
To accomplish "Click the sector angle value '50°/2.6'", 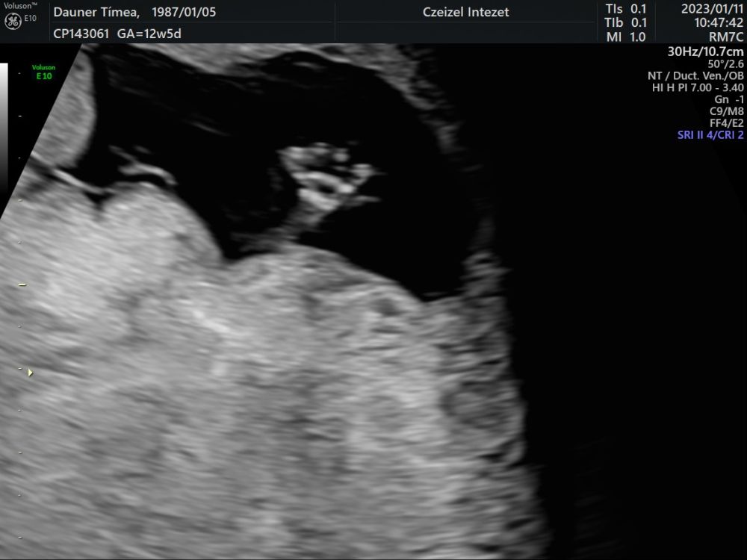I will coord(725,63).
